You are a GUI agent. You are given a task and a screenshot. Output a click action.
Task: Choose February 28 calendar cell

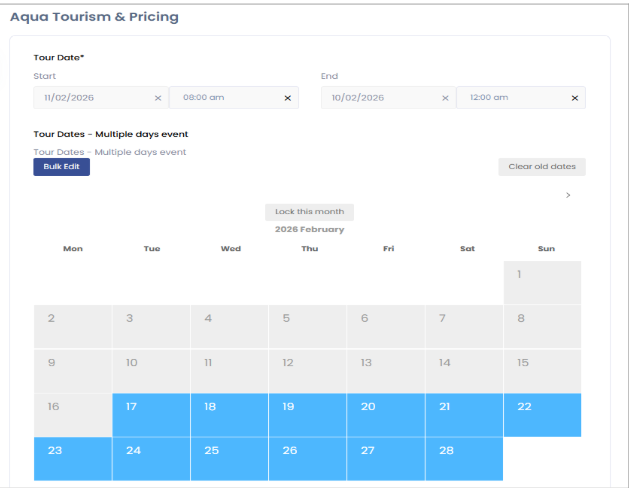(464, 459)
